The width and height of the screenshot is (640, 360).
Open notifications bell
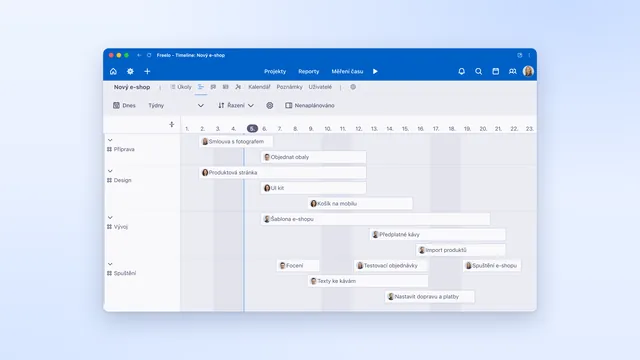462,71
